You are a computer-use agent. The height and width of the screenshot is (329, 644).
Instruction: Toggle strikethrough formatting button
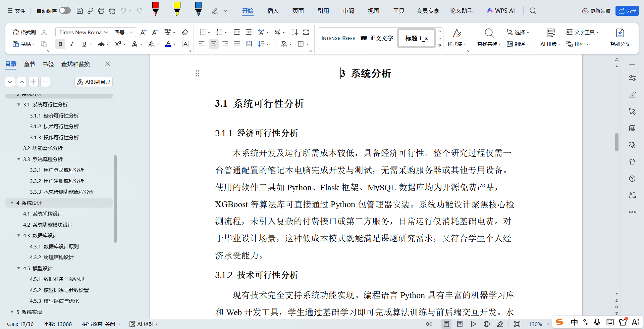(x=101, y=44)
